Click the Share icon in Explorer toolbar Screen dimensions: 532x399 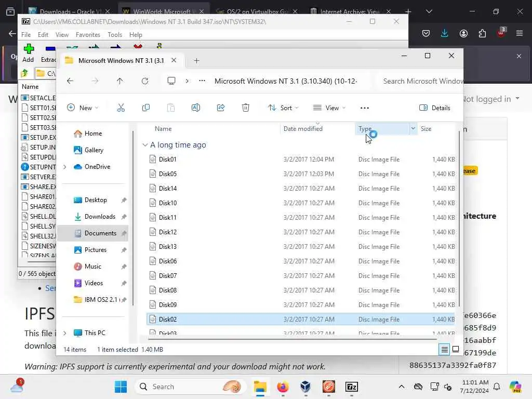pyautogui.click(x=220, y=108)
